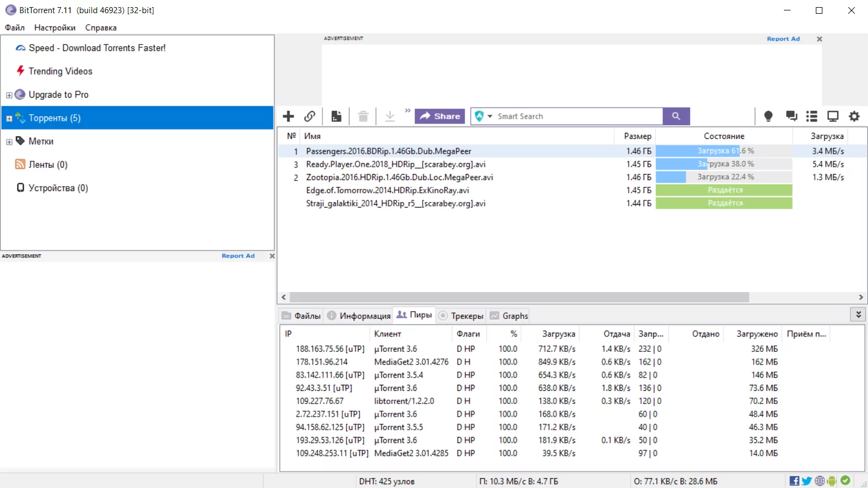868x488 pixels.
Task: Click Report Ad link above the top banner
Action: 783,39
